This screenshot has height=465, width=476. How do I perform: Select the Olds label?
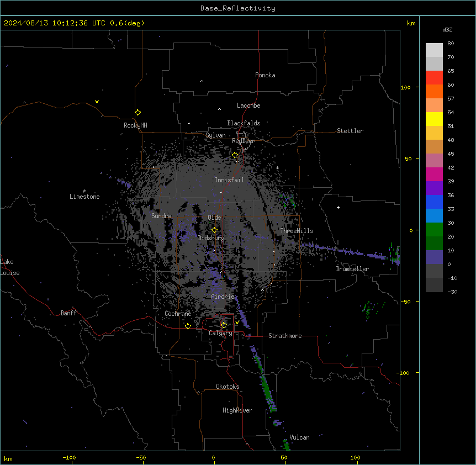(214, 218)
